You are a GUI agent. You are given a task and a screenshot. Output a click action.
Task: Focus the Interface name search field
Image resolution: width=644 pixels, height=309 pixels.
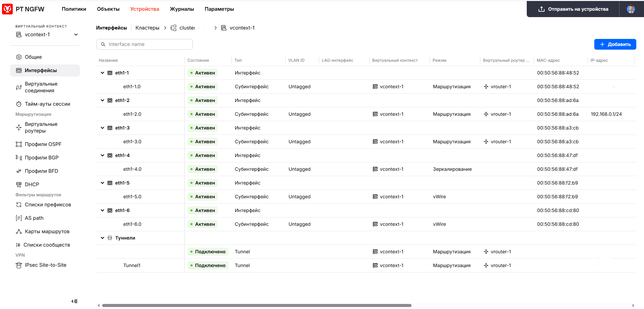tap(148, 44)
